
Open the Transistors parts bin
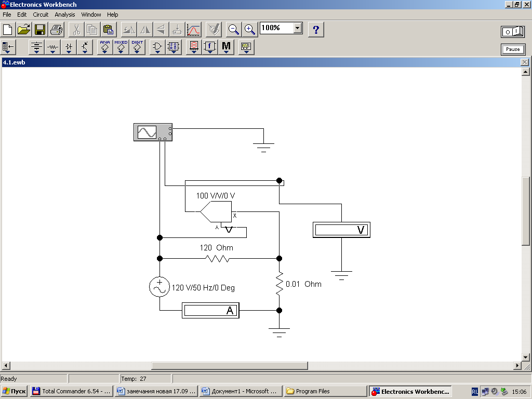(85, 47)
